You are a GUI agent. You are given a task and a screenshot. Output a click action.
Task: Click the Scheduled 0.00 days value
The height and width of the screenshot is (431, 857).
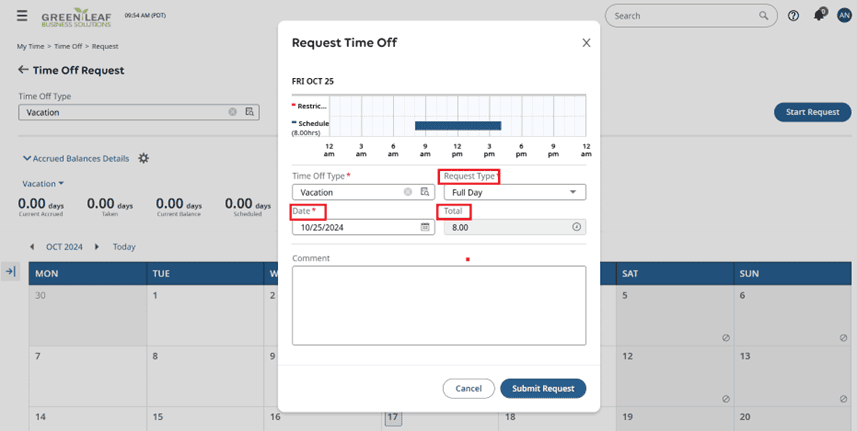click(248, 205)
